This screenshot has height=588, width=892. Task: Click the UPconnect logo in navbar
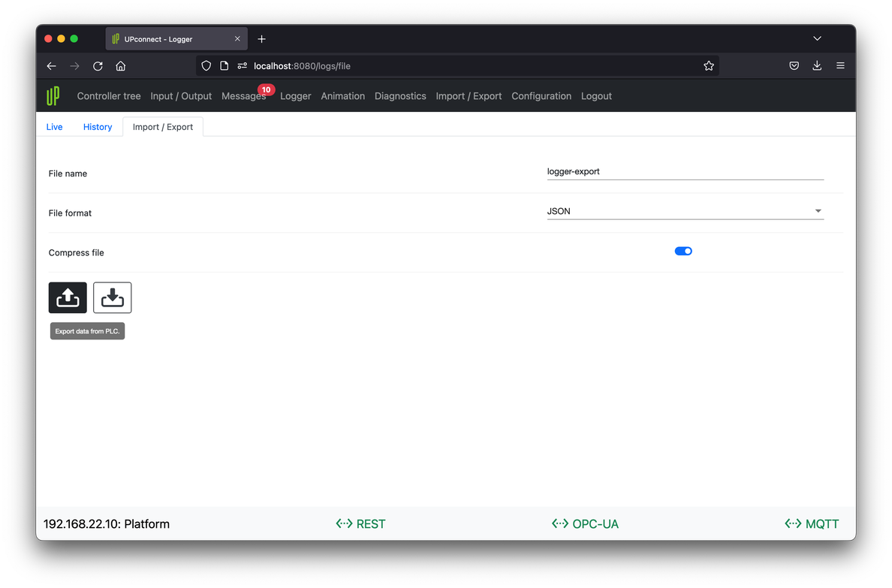(x=53, y=96)
